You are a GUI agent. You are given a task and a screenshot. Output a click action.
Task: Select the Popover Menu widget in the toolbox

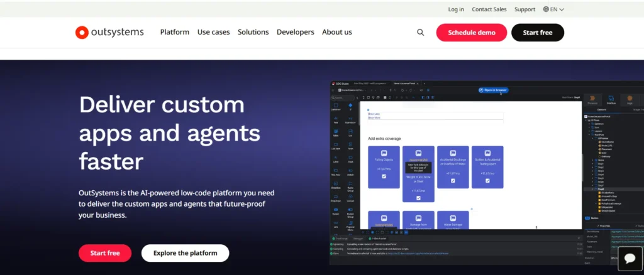pos(350,226)
